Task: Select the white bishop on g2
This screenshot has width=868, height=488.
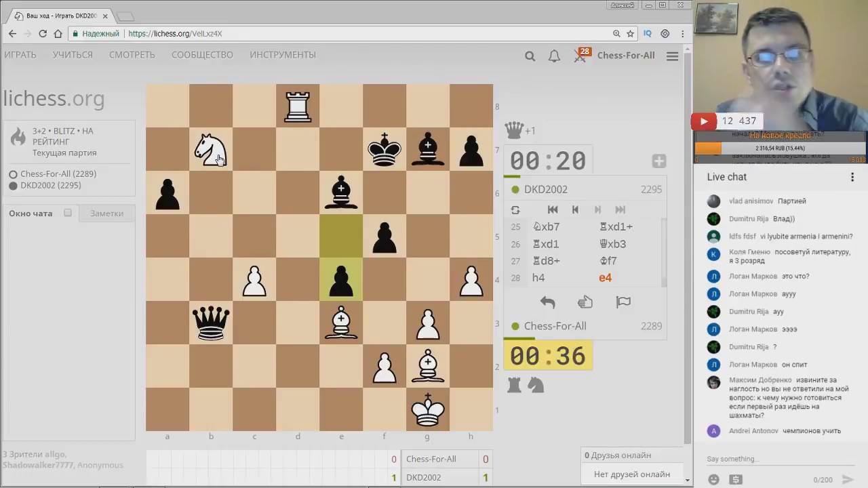Action: coord(428,366)
